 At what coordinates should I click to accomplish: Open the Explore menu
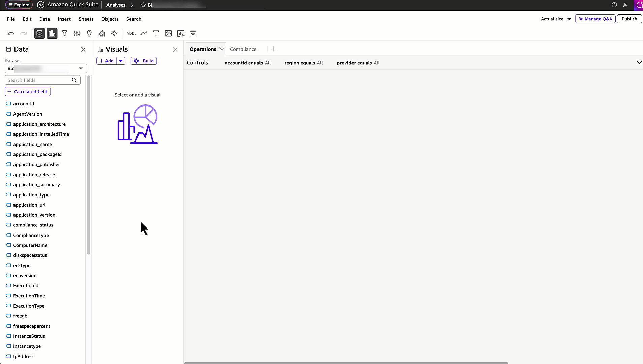19,5
